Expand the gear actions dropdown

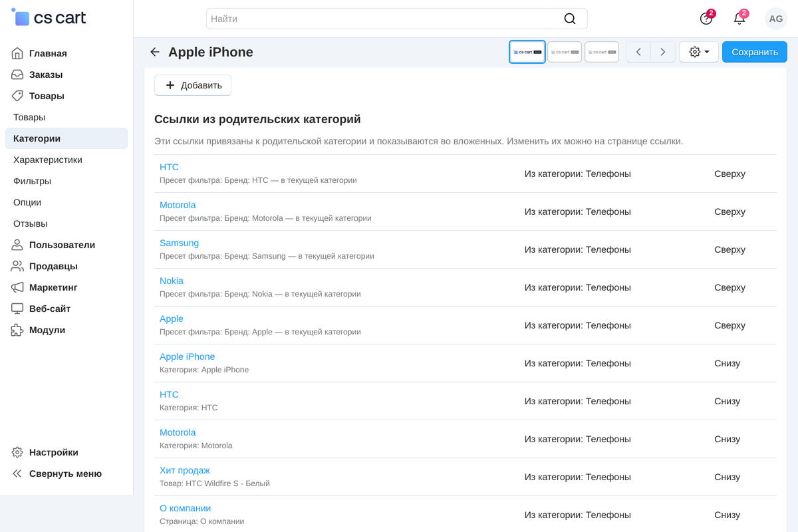point(699,52)
